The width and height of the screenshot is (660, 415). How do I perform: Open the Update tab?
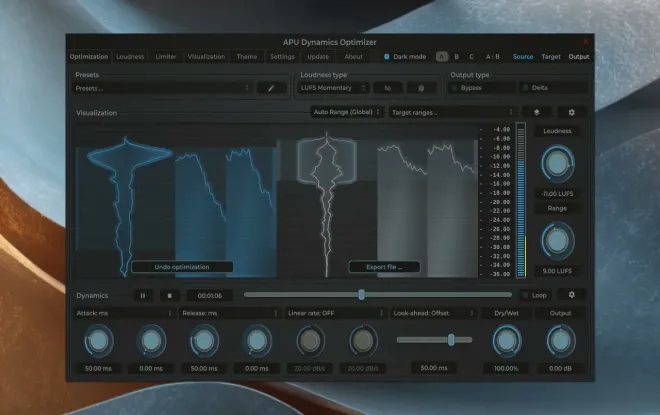click(x=318, y=57)
